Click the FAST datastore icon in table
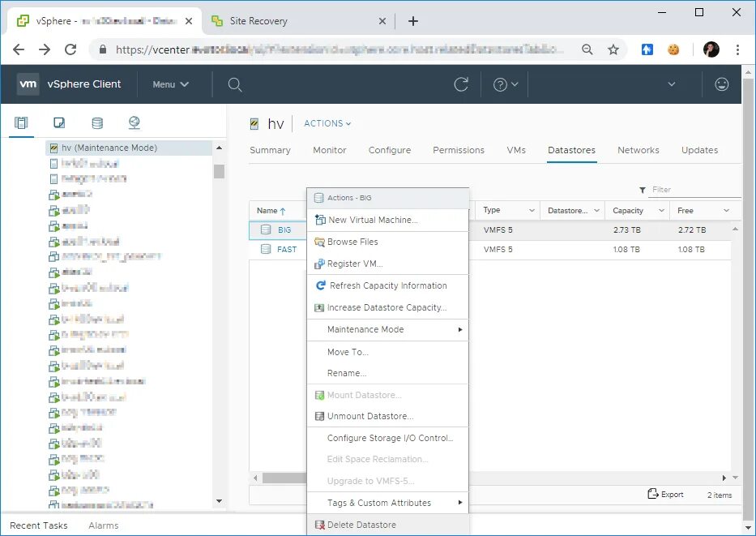 click(x=266, y=249)
